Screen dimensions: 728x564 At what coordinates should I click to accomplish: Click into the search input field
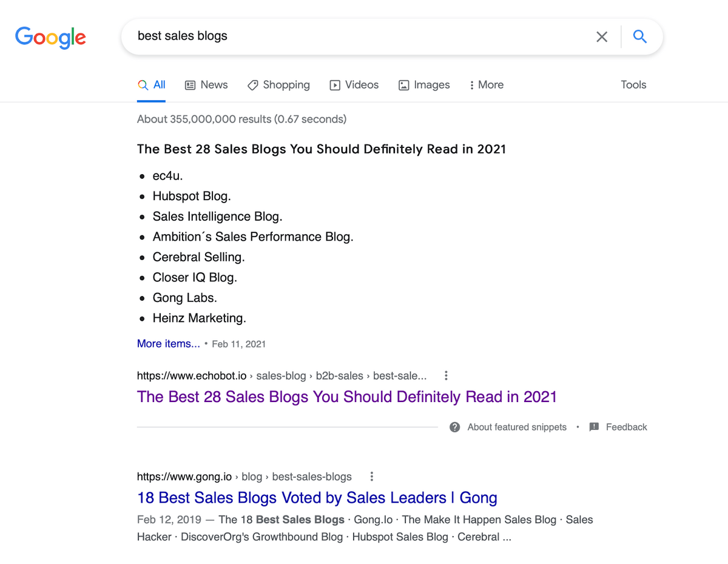(358, 36)
